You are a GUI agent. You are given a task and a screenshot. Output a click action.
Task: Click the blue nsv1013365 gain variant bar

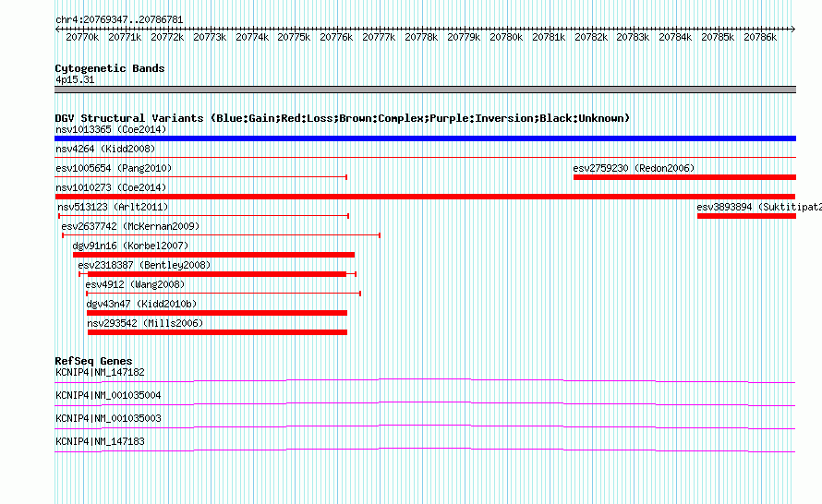(x=425, y=138)
